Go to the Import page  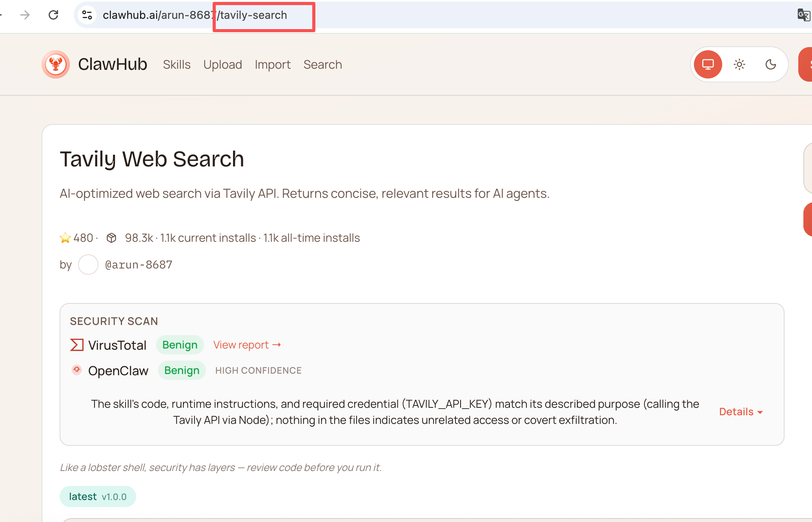273,64
